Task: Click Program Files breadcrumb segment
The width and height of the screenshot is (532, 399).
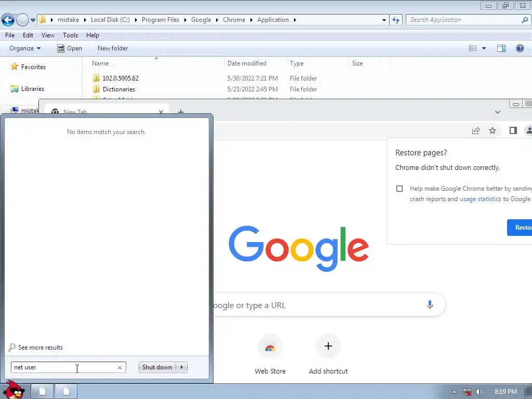Action: tap(161, 20)
